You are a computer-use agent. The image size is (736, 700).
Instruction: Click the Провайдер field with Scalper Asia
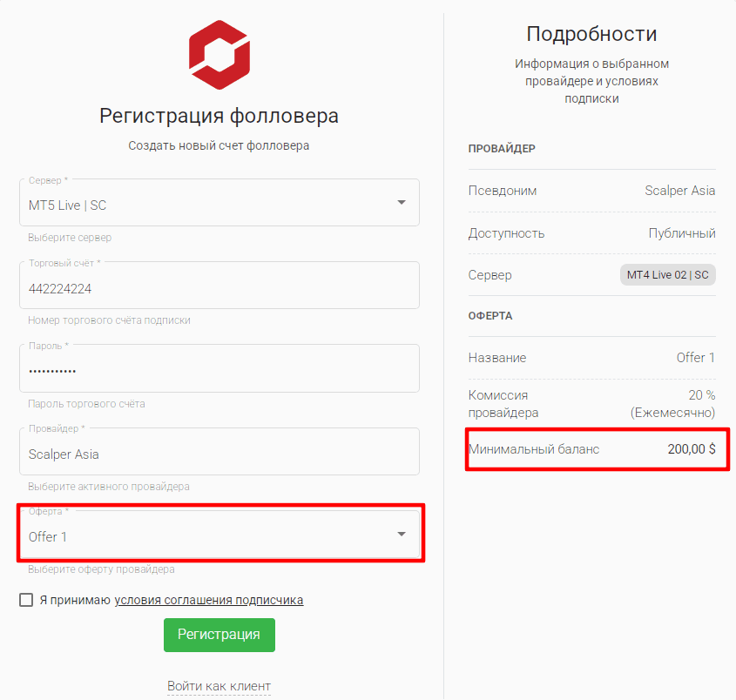[x=219, y=451]
